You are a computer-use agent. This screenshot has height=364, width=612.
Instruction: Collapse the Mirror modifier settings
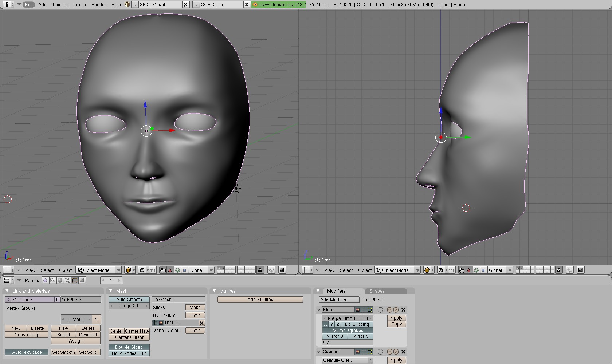pos(319,310)
